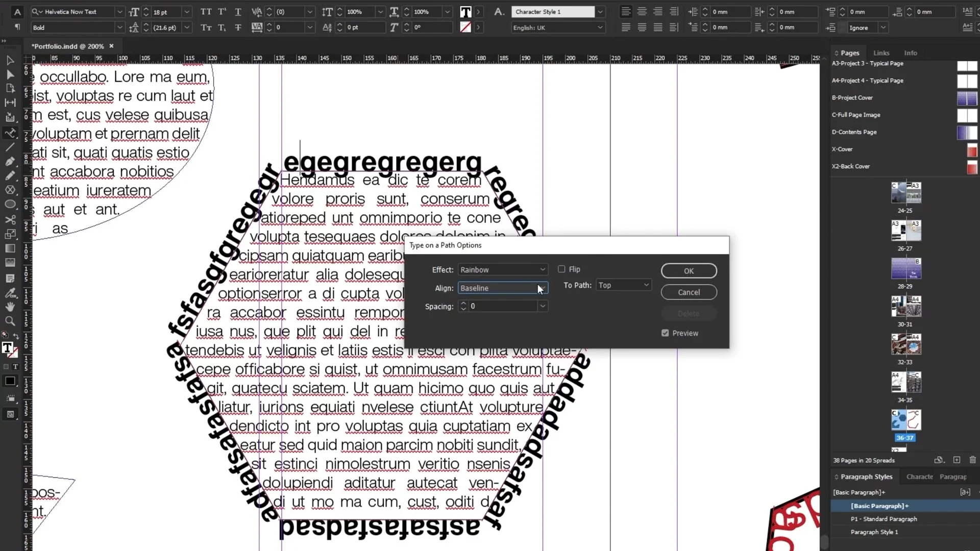Toggle Bold formatting in the control bar
This screenshot has height=551, width=980.
[74, 27]
